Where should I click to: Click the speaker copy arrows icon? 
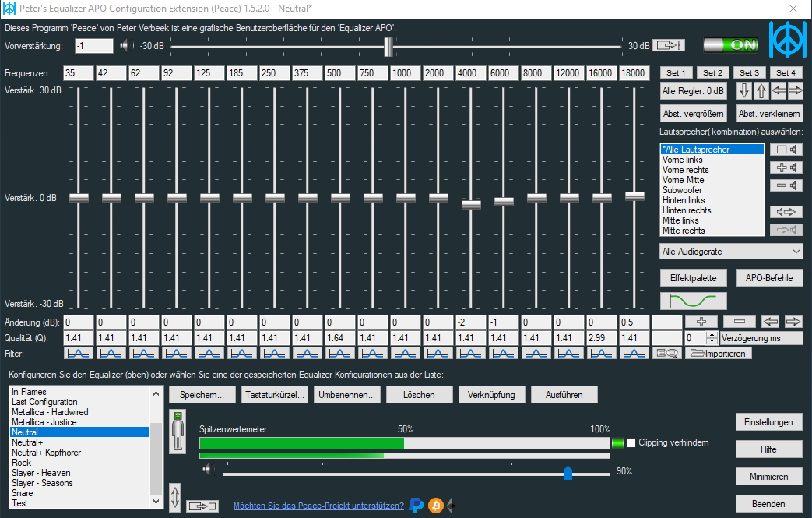786,211
